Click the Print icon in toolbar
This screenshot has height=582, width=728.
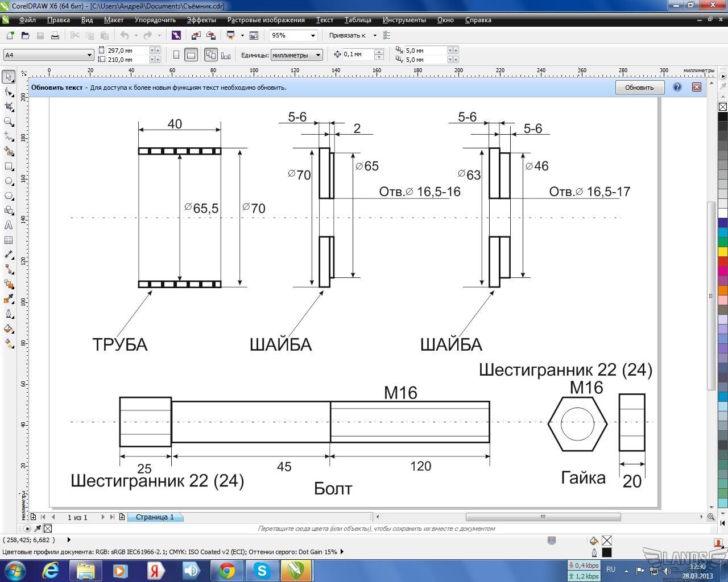[55, 35]
